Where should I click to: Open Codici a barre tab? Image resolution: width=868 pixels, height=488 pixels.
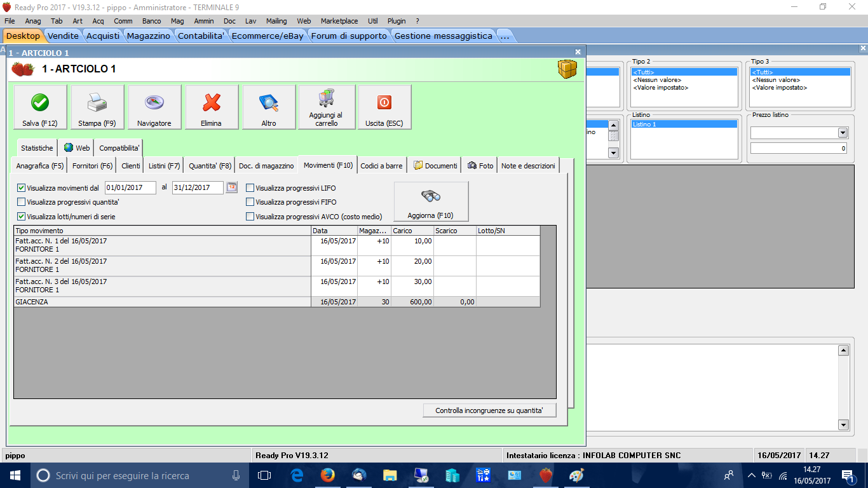coord(381,166)
